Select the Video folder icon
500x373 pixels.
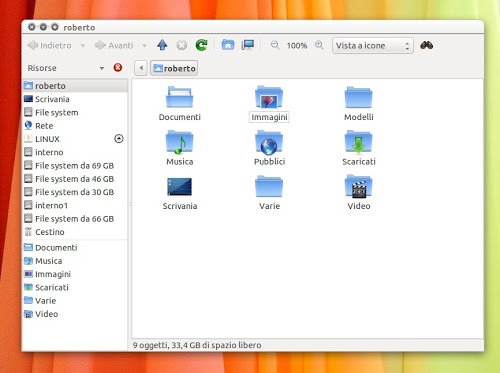(x=358, y=186)
